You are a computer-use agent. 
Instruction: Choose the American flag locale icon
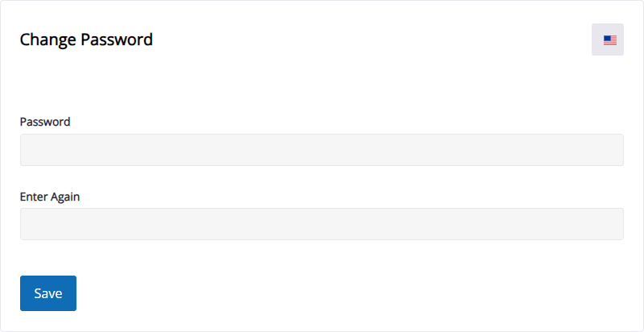[x=610, y=40]
